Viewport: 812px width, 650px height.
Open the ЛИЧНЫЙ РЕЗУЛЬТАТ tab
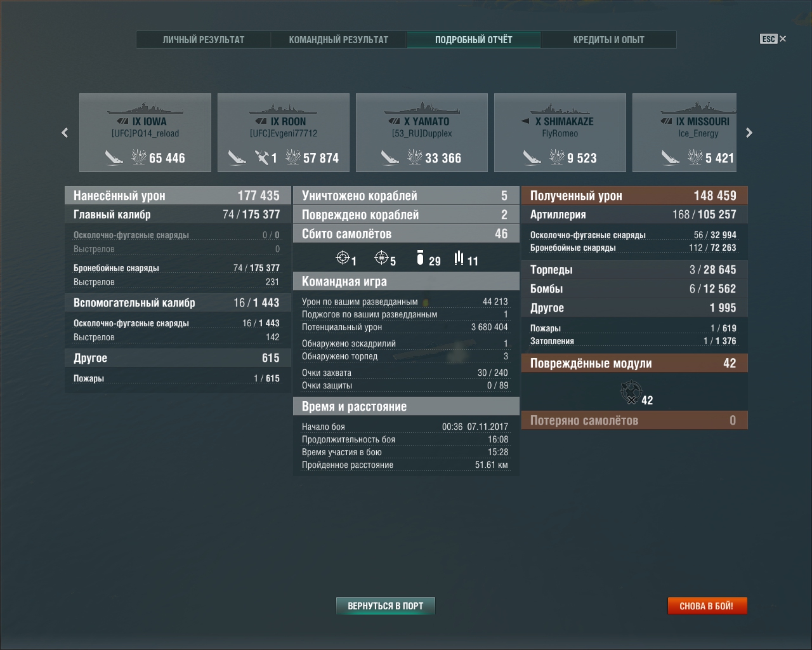[204, 39]
